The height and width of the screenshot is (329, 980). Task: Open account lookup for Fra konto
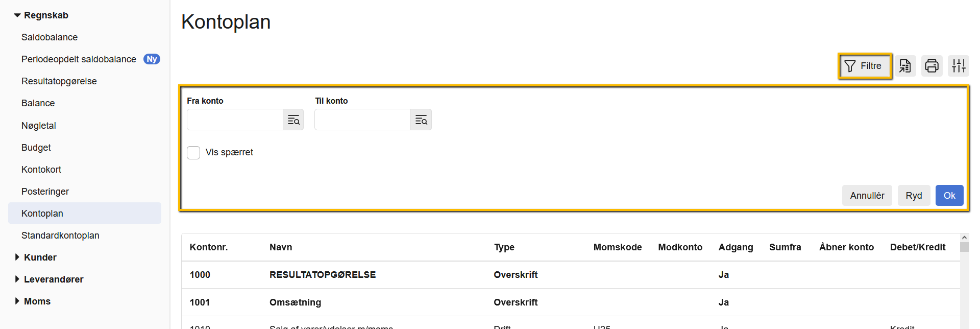coord(293,120)
